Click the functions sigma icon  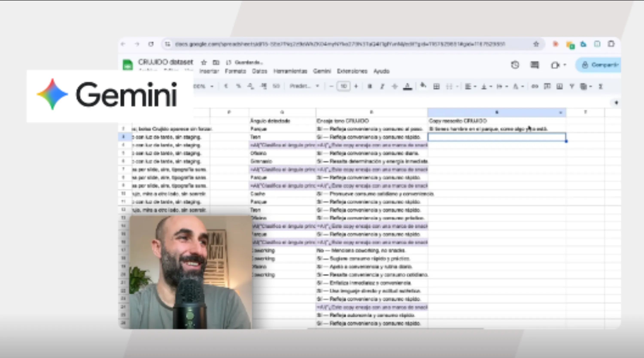click(600, 86)
